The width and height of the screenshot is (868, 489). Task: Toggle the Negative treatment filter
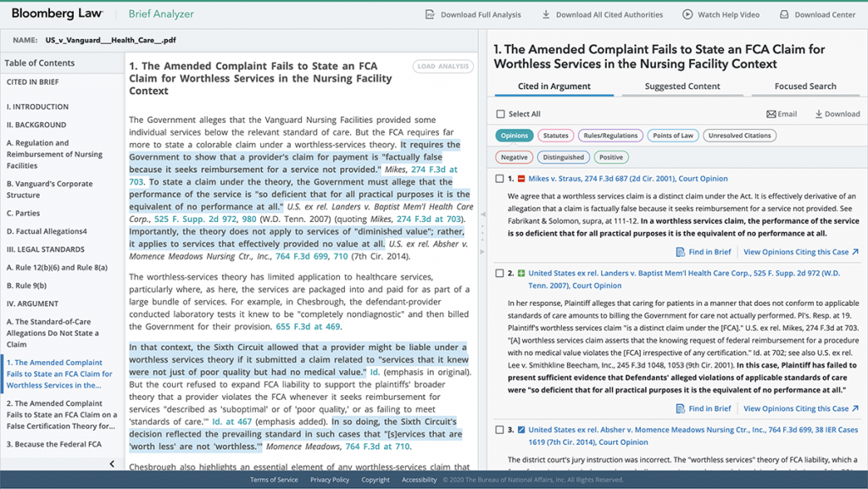coord(514,157)
